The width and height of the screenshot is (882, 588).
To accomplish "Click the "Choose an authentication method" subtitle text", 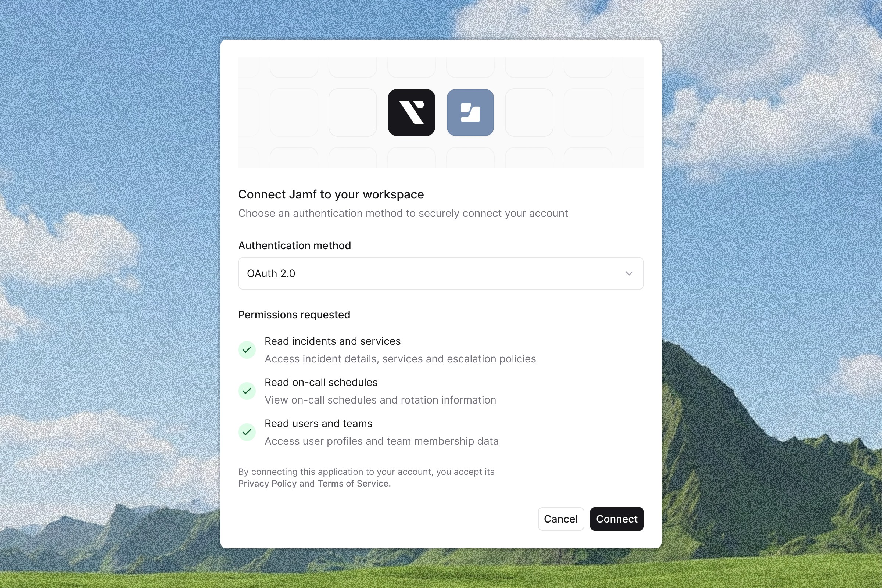I will click(403, 214).
